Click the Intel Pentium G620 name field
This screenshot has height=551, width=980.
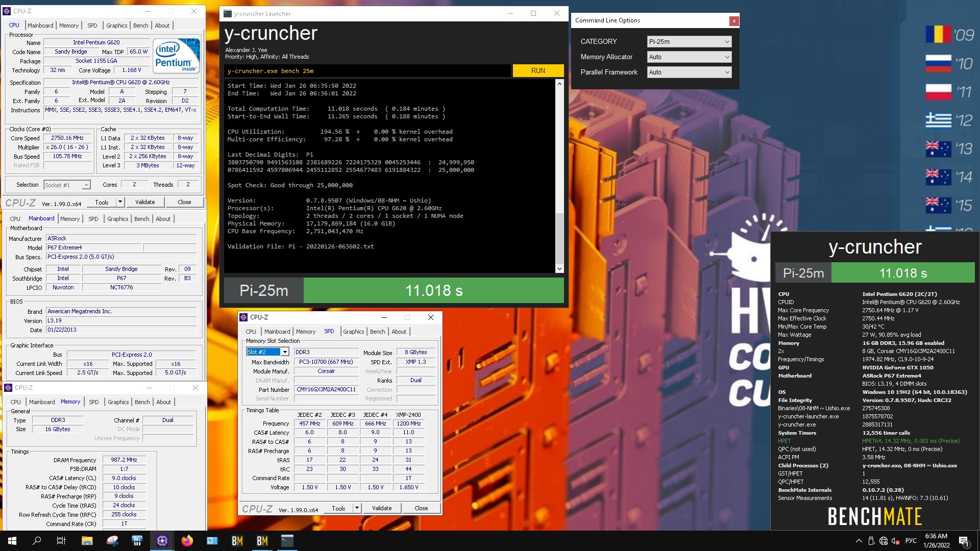96,42
